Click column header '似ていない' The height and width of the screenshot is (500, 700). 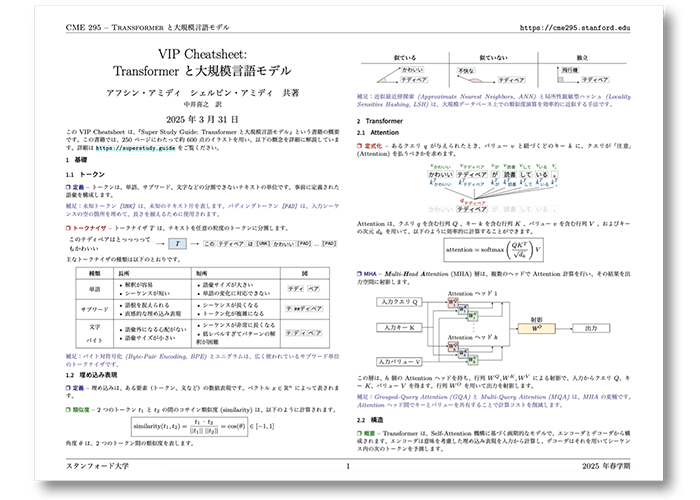coord(493,58)
